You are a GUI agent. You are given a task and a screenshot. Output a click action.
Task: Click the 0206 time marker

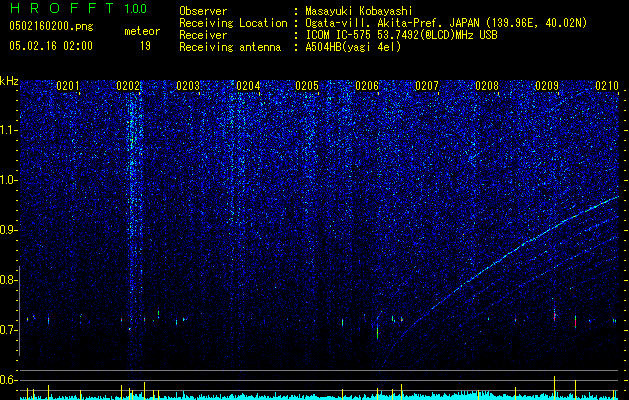tap(367, 86)
